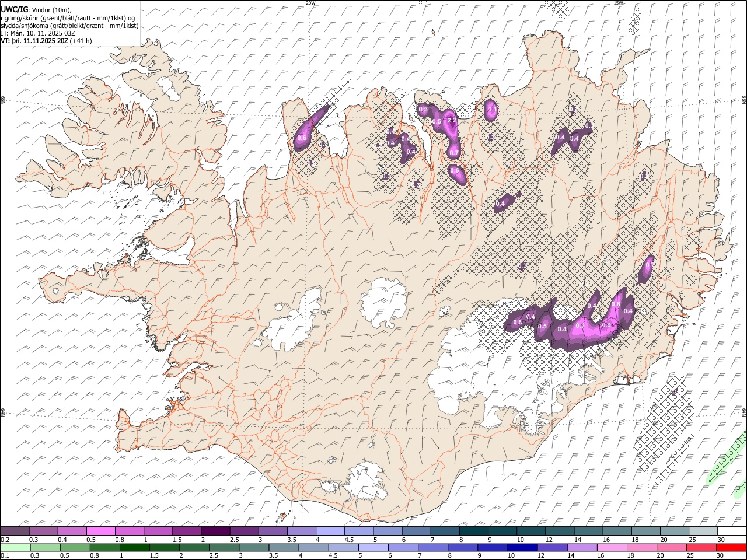This screenshot has height=560, width=747.
Task: Click the UWC/IG title text
Action: pyautogui.click(x=14, y=10)
